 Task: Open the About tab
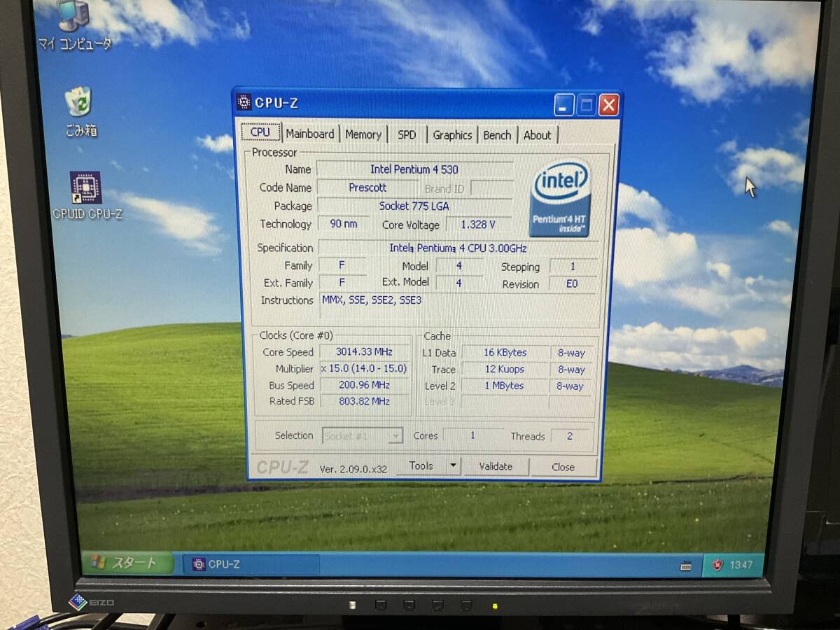pyautogui.click(x=538, y=135)
